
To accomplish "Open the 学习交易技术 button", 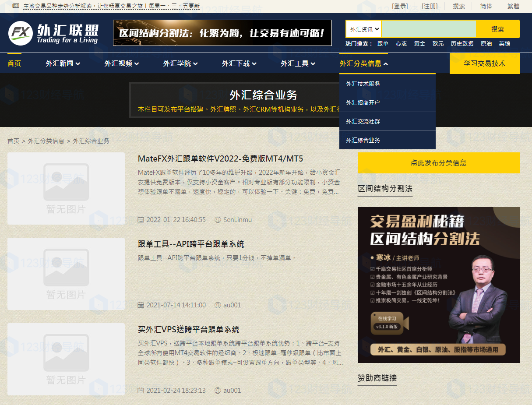I will click(x=484, y=63).
